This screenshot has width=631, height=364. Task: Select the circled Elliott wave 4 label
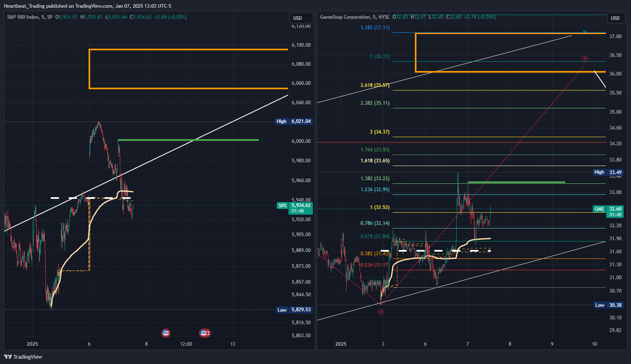pos(381,312)
